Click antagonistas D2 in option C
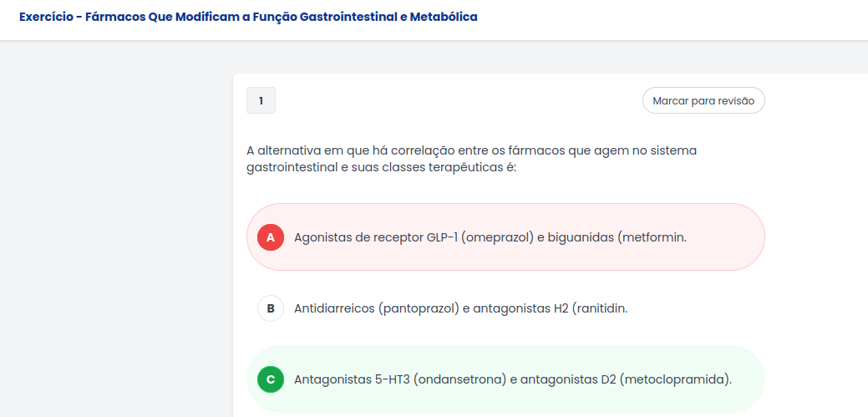The height and width of the screenshot is (417, 868). 567,379
